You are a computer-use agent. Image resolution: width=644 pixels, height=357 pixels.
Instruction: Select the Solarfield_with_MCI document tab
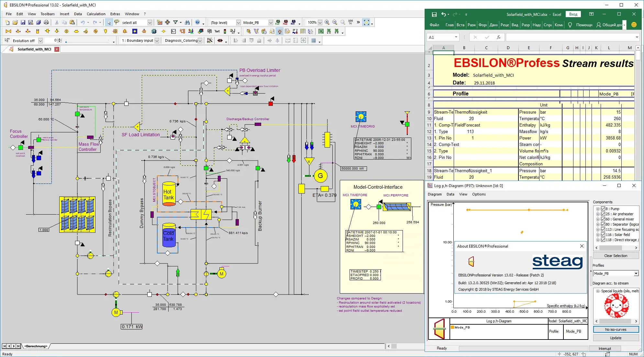click(x=34, y=49)
